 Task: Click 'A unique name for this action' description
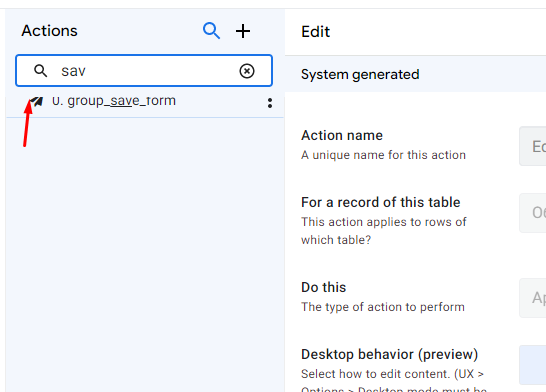coord(383,155)
